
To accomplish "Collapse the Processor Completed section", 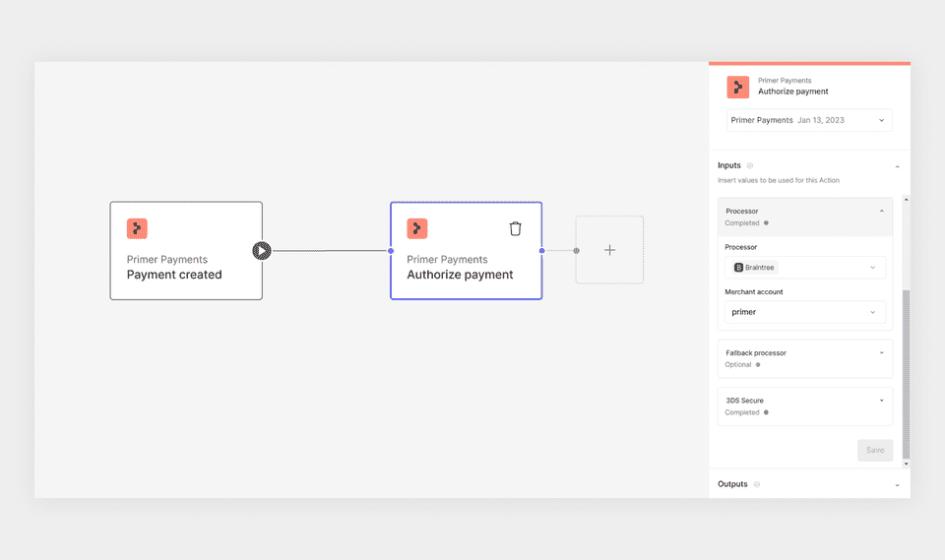I will coord(882,211).
